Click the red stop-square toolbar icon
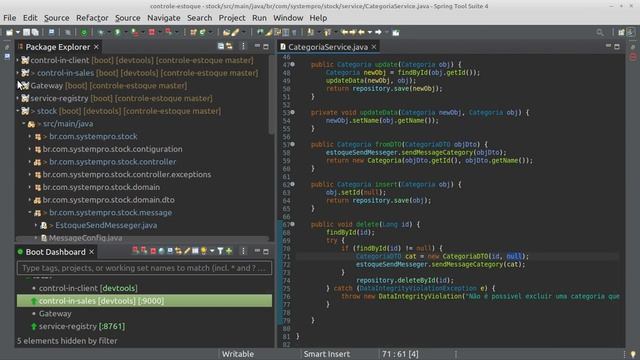640x360 pixels. coord(151,32)
